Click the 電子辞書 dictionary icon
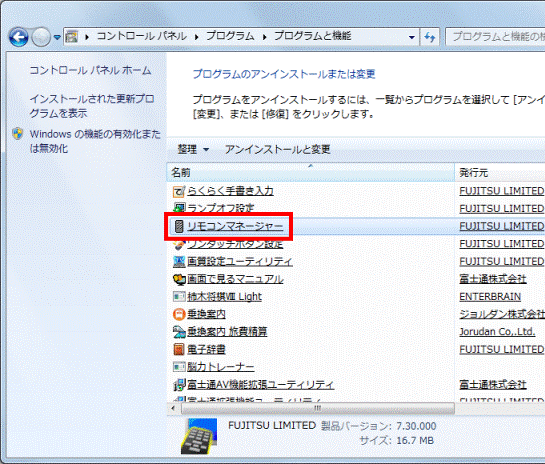 click(x=179, y=349)
